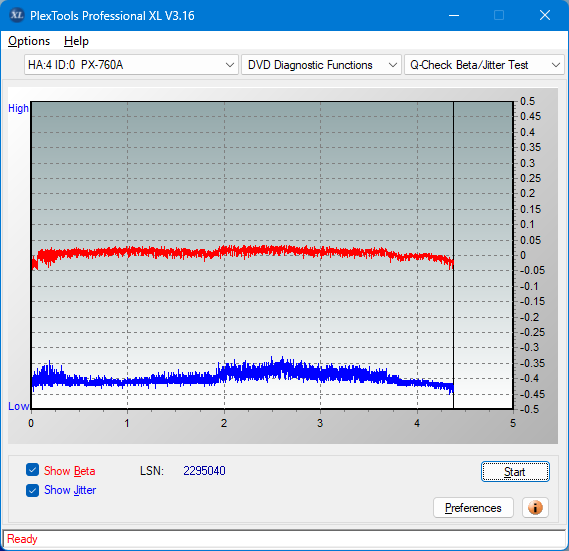Click the LSN value 2295040

[x=204, y=471]
